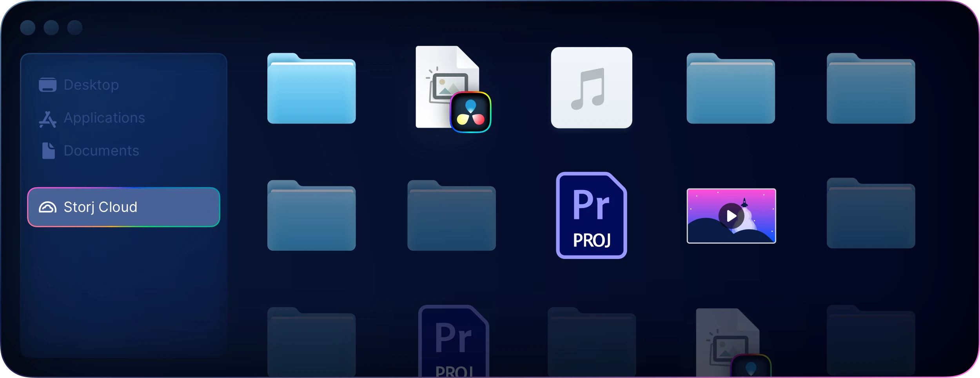Image resolution: width=980 pixels, height=378 pixels.
Task: Open the dimmed folder in bottom-right corner
Action: pyautogui.click(x=871, y=340)
